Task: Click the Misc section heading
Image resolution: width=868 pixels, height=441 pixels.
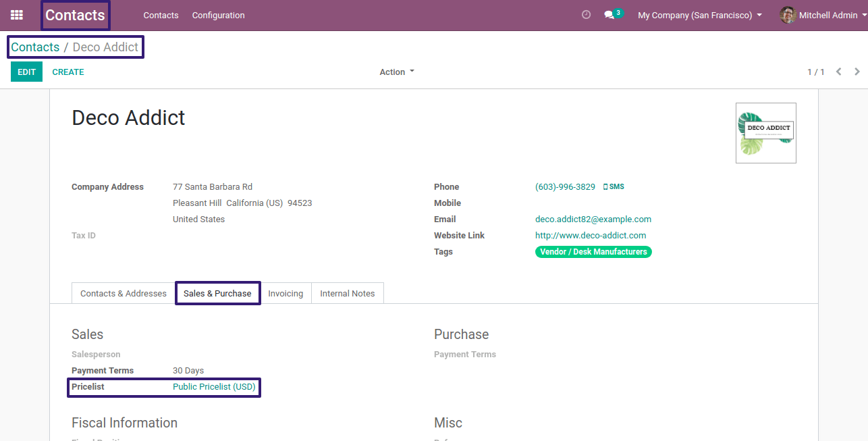Action: coord(448,423)
